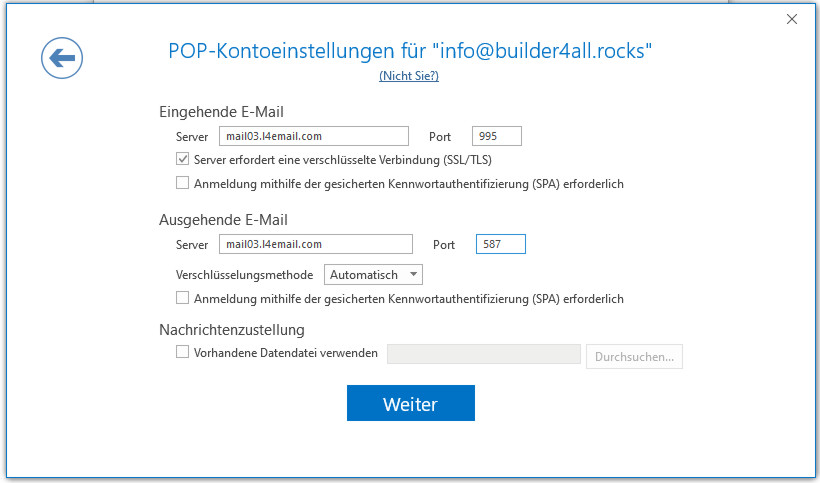Viewport: 820px width, 483px height.
Task: Focus the outgoing mail server field
Action: (x=315, y=244)
